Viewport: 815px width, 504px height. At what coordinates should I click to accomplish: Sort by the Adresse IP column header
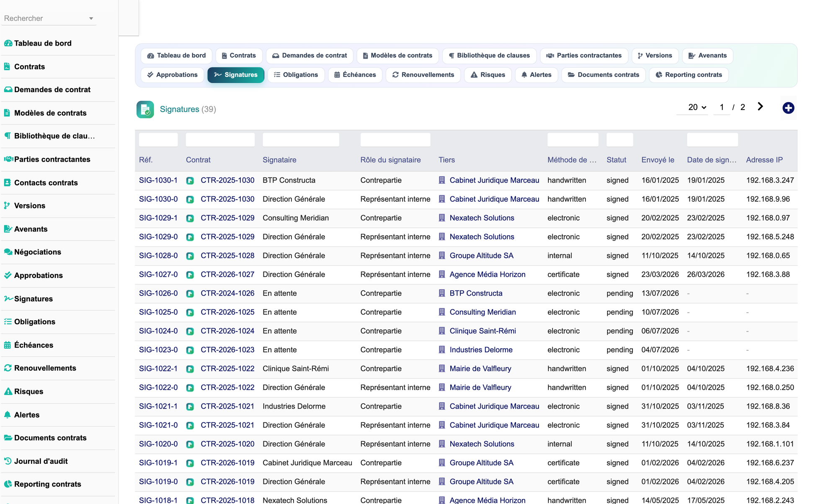coord(764,160)
